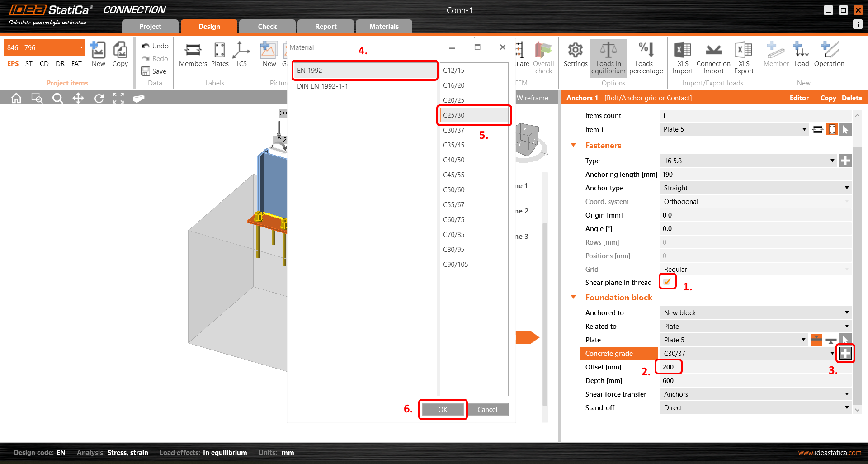This screenshot has height=464, width=868.
Task: Confirm material dialog with OK
Action: pos(443,409)
